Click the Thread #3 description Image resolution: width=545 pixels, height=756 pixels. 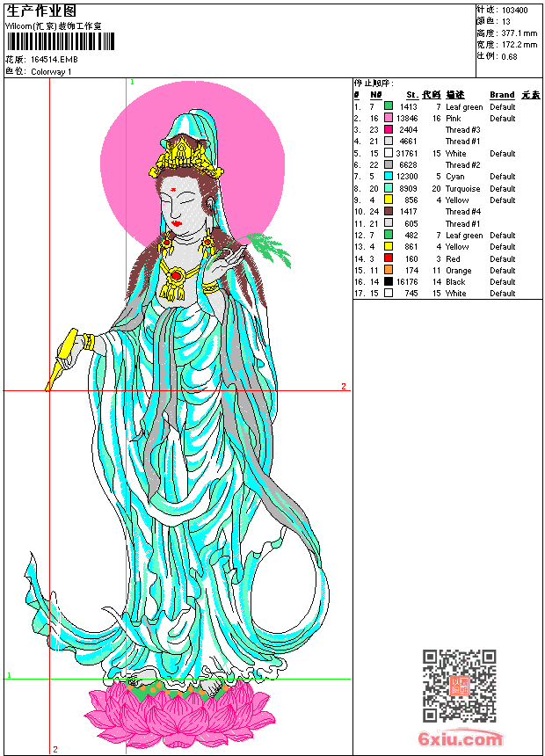pyautogui.click(x=462, y=130)
